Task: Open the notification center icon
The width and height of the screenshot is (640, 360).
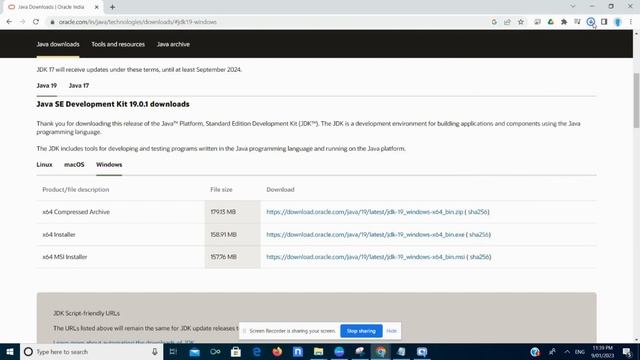Action: (x=627, y=351)
